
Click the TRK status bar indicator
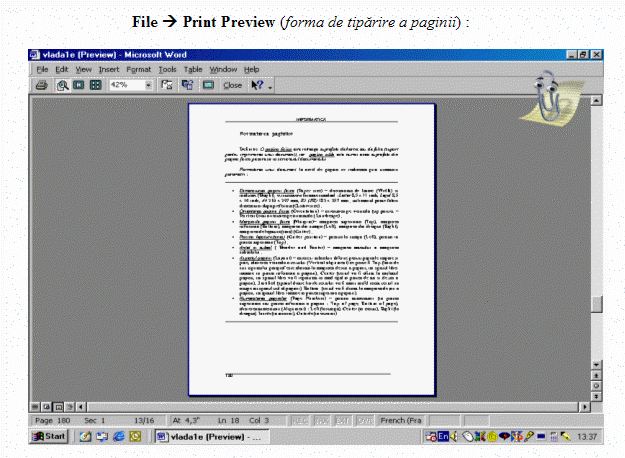(322, 421)
